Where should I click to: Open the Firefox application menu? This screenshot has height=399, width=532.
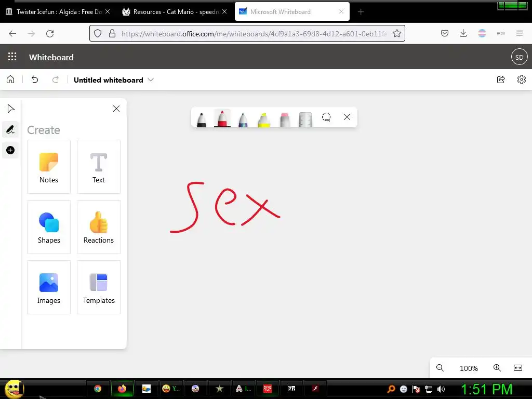(x=520, y=33)
